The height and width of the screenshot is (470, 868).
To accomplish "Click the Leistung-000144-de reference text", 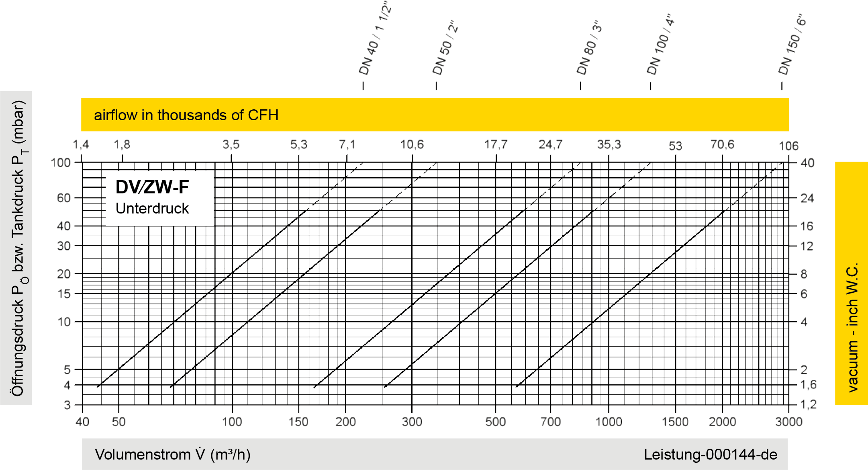I will (710, 454).
